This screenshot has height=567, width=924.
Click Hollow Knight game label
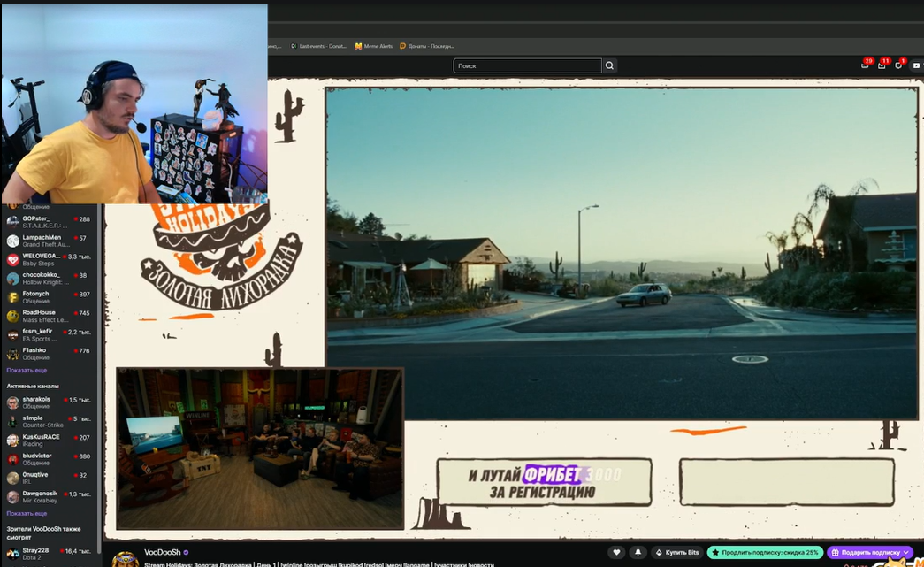(46, 282)
